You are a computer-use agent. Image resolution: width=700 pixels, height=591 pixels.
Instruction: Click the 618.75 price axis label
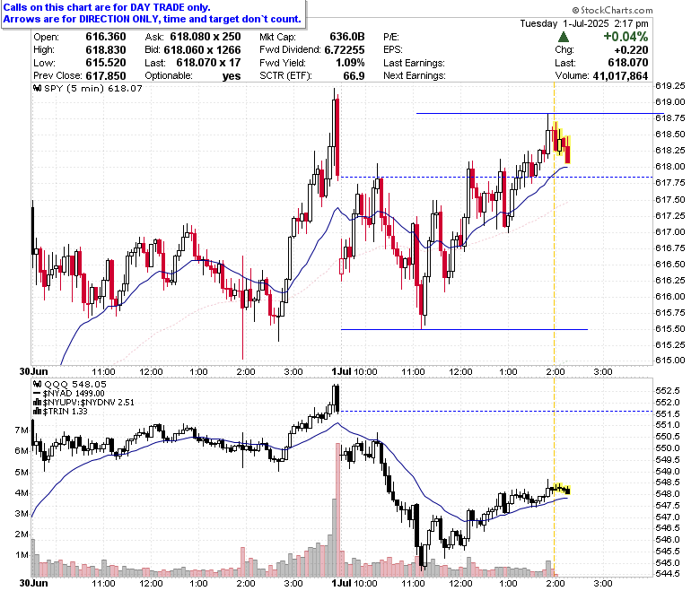tap(669, 117)
